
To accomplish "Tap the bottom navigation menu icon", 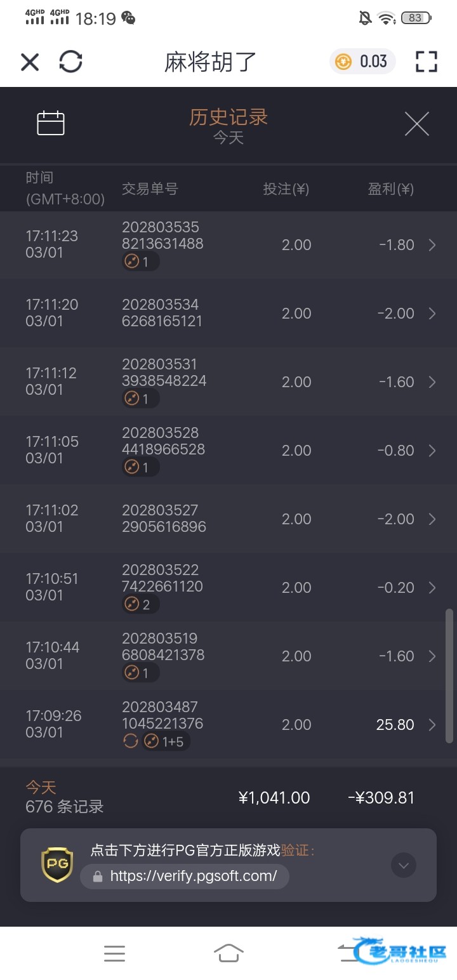I will pos(114,953).
